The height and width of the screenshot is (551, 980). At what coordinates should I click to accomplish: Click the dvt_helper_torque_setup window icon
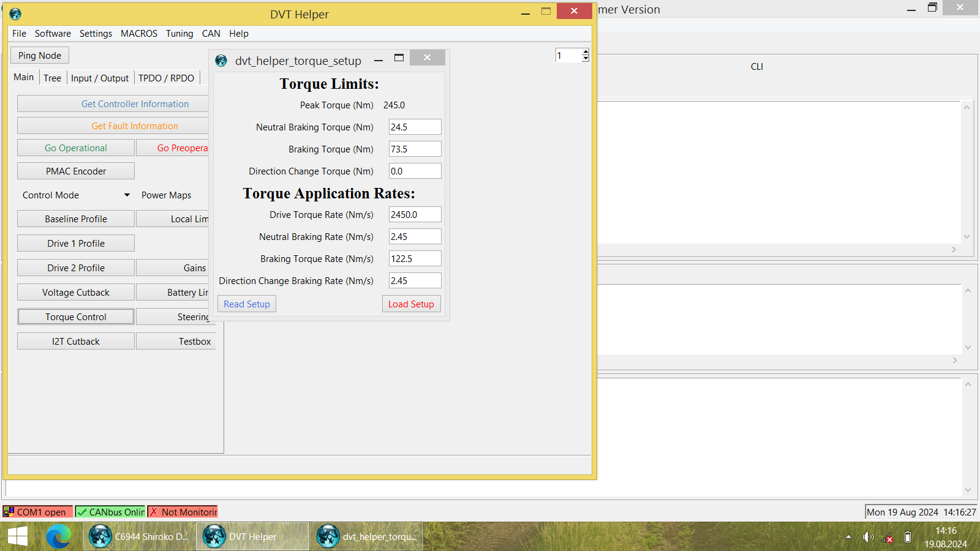click(x=221, y=61)
